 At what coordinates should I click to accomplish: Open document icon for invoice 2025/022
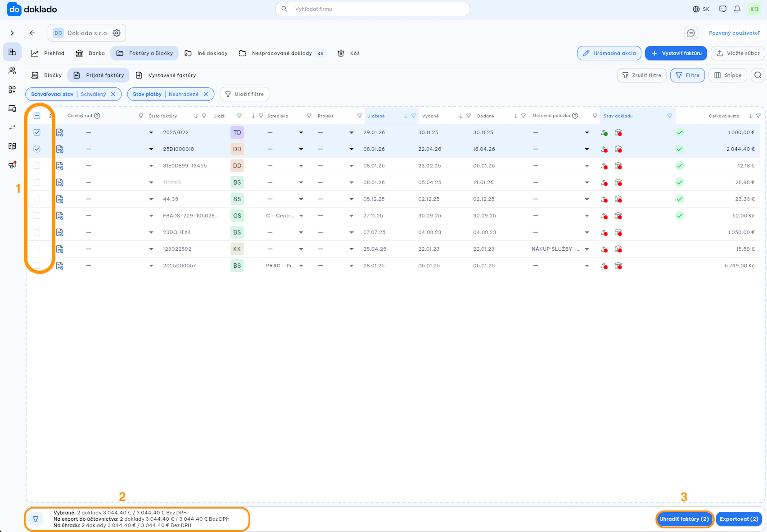(60, 133)
